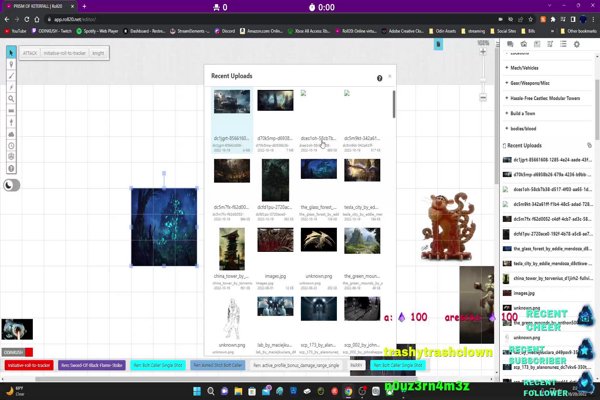
Task: Open the layer selector pin tool
Action: point(11,64)
